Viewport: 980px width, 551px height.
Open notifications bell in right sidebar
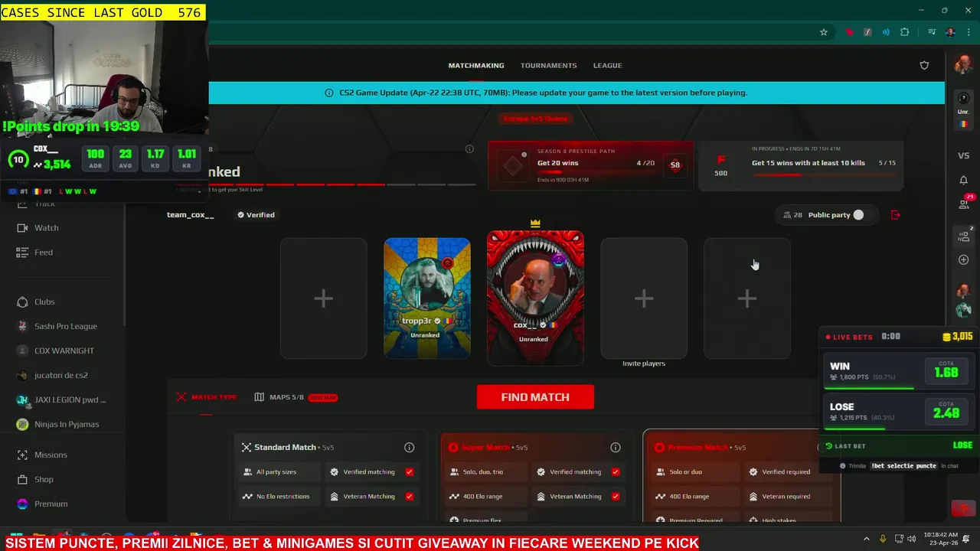(963, 181)
